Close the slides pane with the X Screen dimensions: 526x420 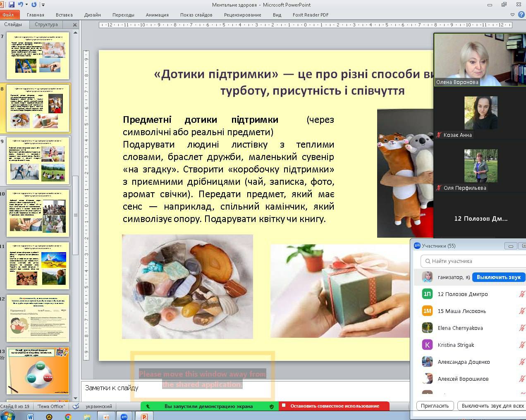pyautogui.click(x=75, y=25)
